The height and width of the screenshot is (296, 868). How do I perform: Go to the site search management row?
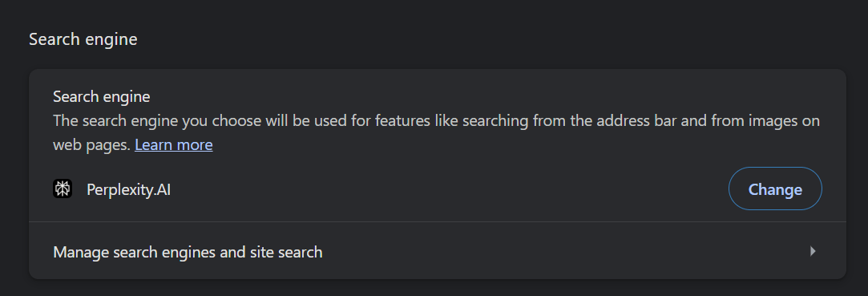point(438,252)
